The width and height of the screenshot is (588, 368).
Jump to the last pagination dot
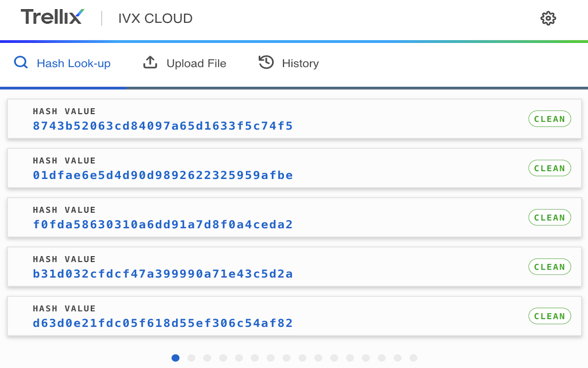pyautogui.click(x=413, y=358)
